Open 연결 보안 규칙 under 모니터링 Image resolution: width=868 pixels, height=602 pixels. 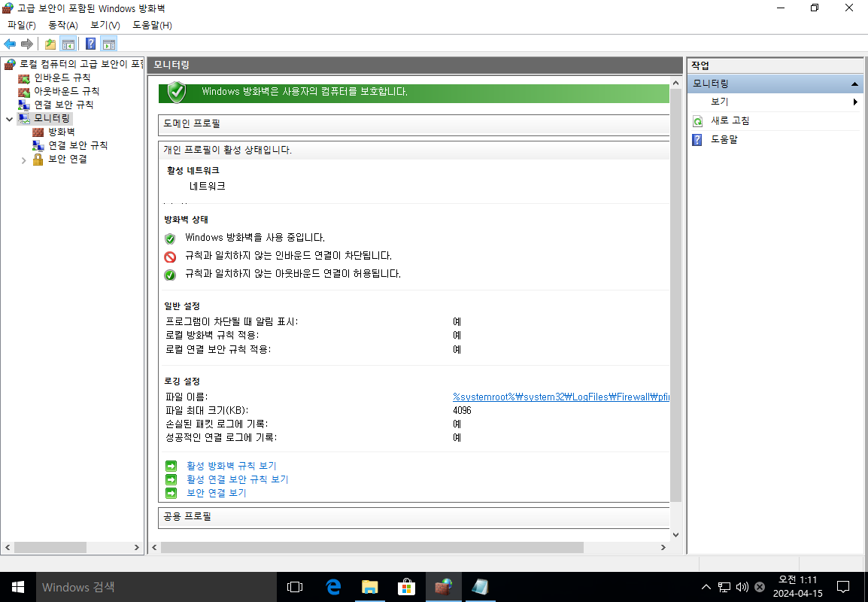point(77,145)
